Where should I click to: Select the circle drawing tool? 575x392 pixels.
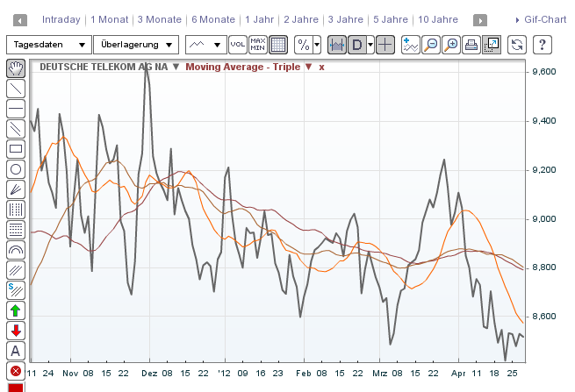(x=16, y=169)
